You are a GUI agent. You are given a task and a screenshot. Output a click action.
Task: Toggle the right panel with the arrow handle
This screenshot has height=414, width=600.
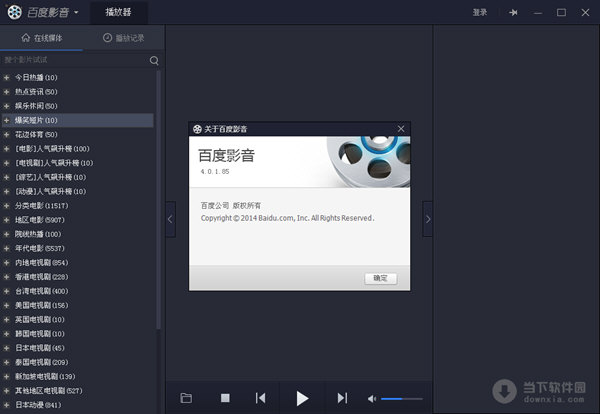point(428,219)
